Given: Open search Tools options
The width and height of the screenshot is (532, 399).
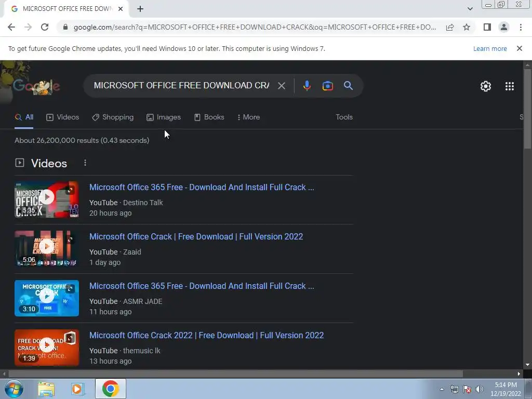Looking at the screenshot, I should click(x=344, y=117).
